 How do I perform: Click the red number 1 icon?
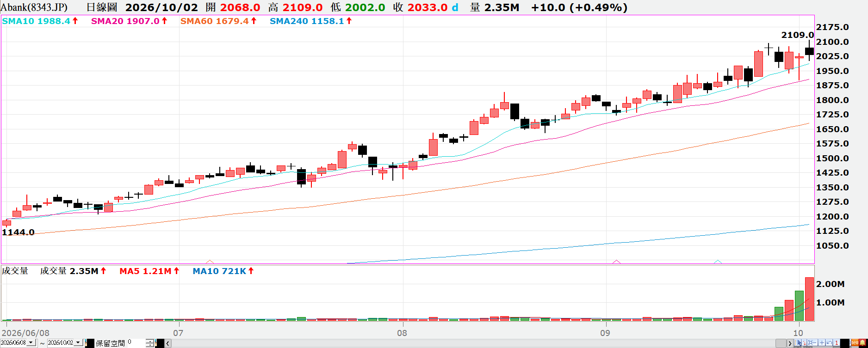837,342
